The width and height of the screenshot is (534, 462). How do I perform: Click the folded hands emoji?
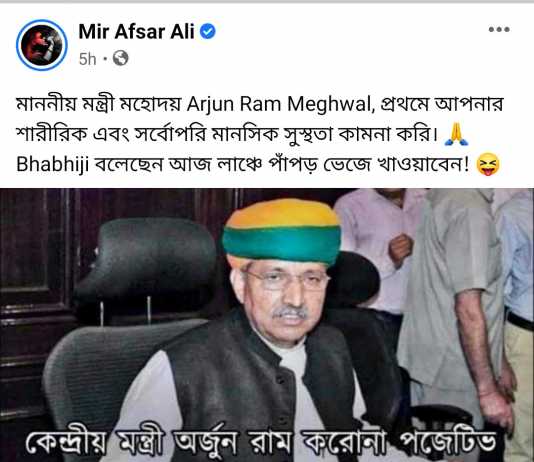(x=456, y=134)
